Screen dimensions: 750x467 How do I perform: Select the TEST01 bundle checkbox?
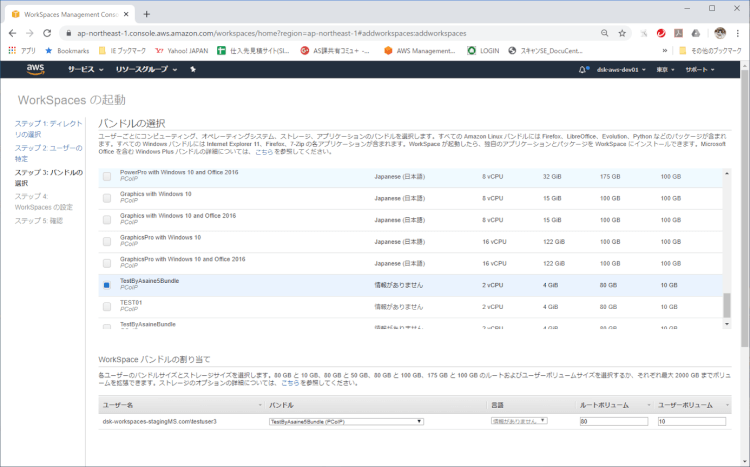point(107,306)
